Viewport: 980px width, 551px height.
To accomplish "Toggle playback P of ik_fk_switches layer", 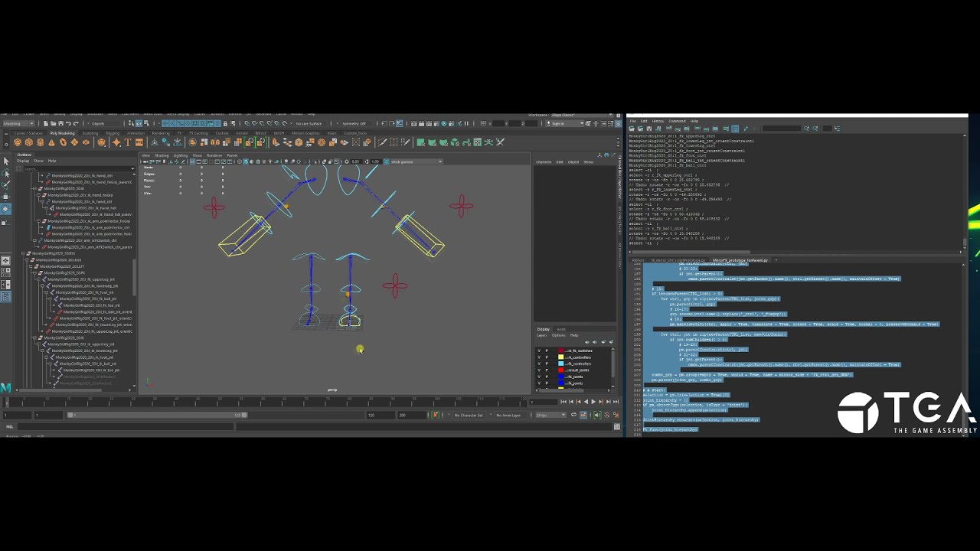I will click(x=547, y=350).
